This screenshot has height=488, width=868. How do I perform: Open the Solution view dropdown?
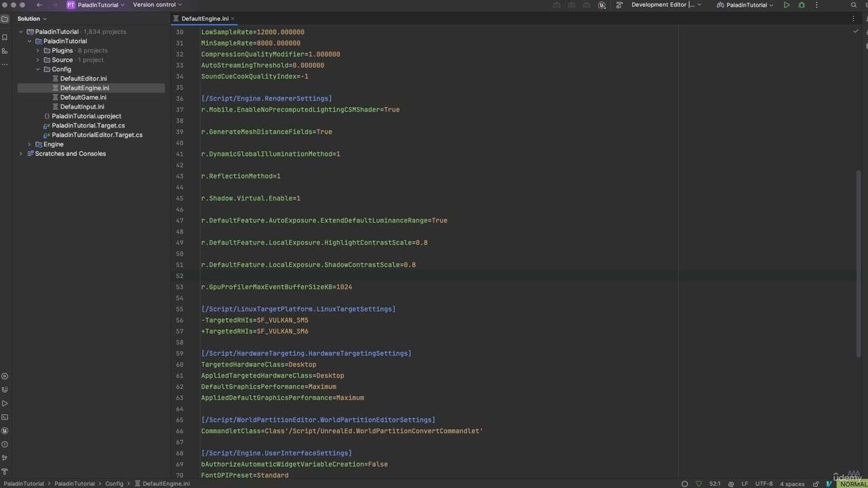coord(32,19)
